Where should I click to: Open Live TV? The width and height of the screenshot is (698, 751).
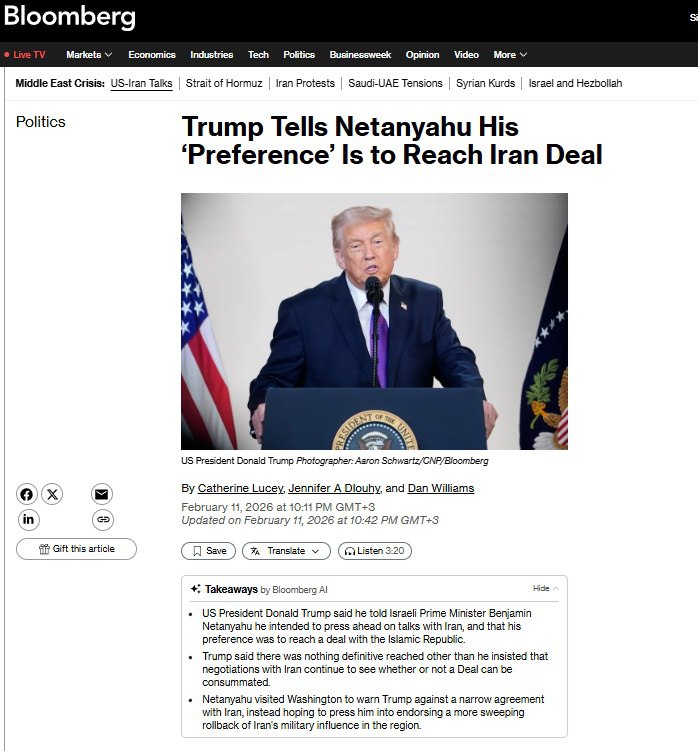[x=25, y=55]
